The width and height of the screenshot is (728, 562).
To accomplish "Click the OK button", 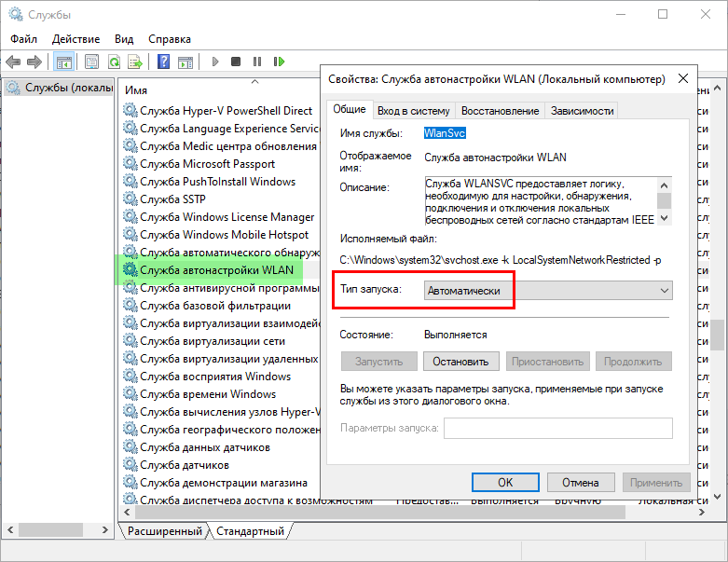I will point(505,483).
